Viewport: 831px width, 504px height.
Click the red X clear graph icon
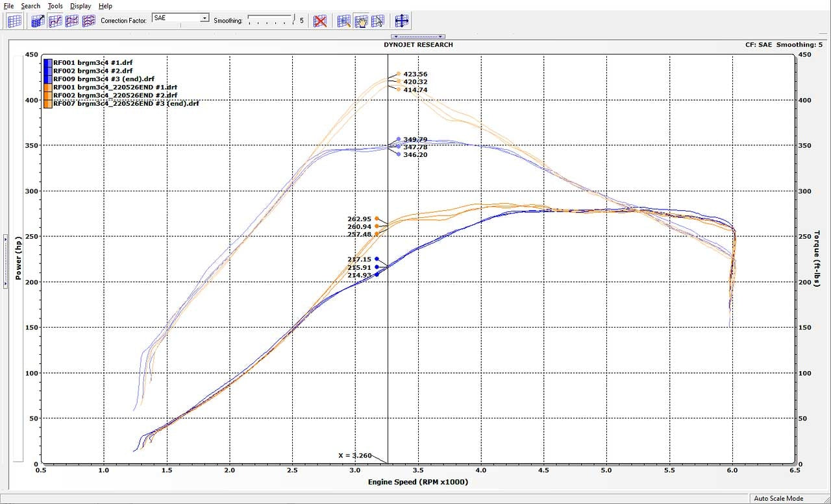click(319, 21)
